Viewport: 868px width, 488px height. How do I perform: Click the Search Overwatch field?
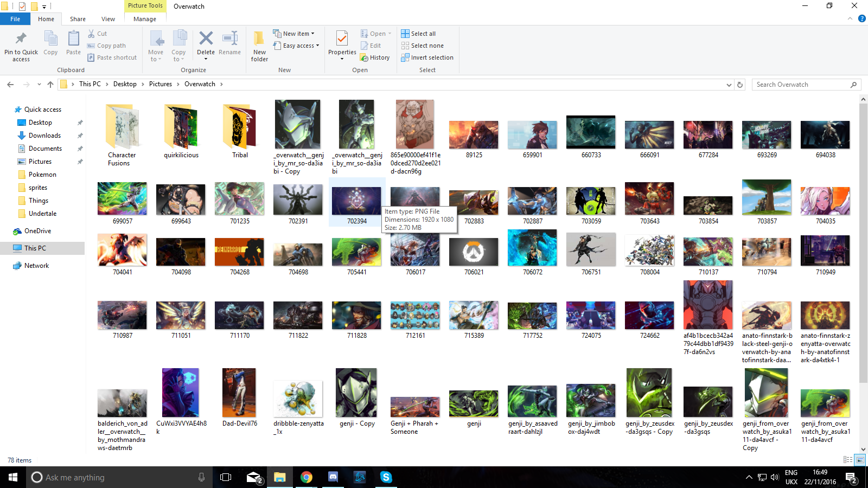point(806,85)
